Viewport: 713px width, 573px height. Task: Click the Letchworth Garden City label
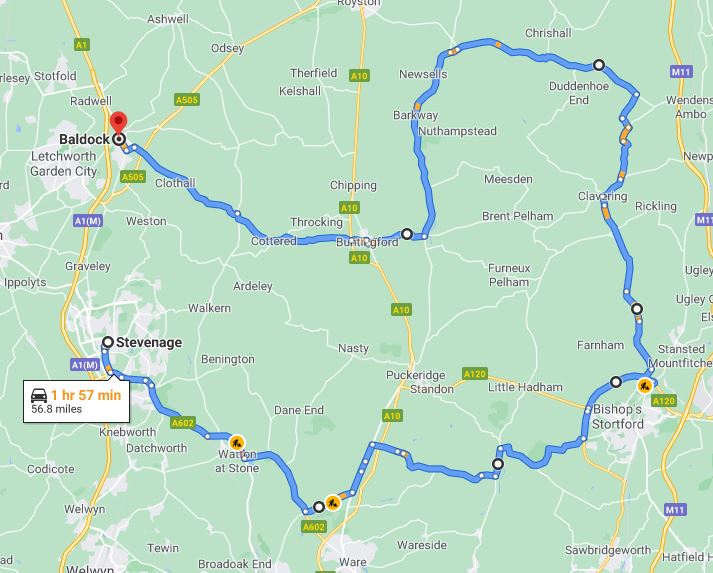(x=64, y=164)
